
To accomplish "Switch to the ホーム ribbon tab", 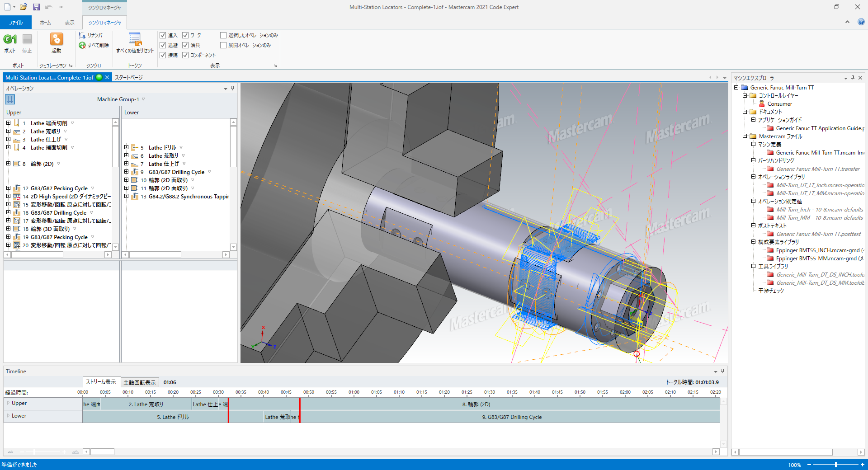I will [45, 23].
